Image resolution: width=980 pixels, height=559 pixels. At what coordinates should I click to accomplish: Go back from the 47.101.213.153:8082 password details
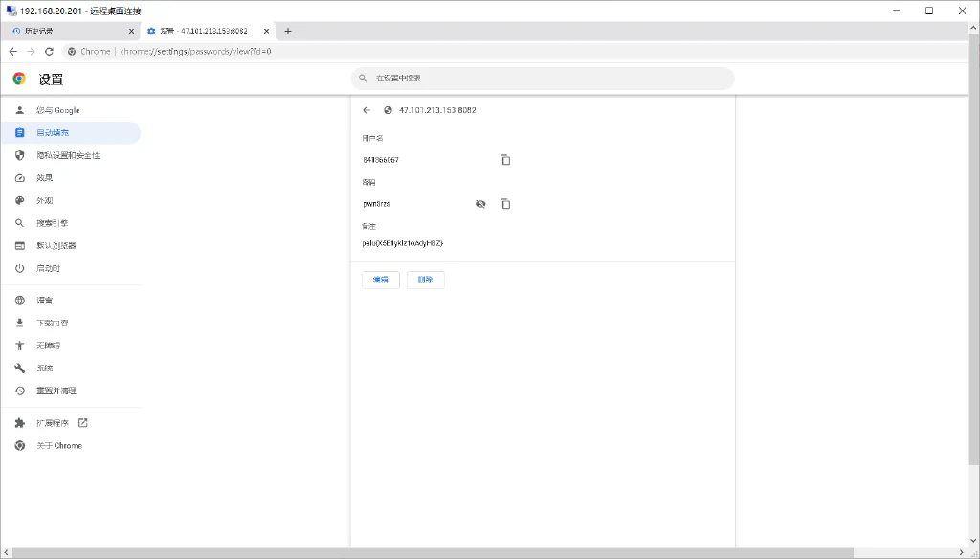367,110
